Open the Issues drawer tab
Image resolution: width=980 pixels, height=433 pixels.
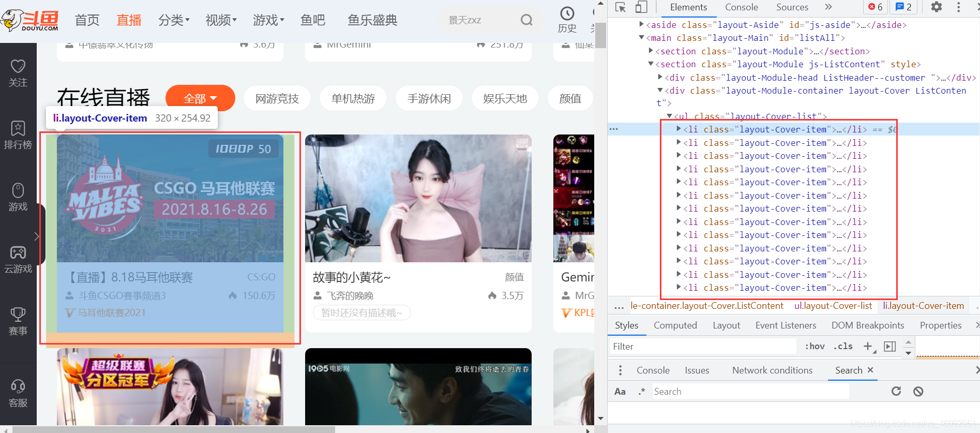click(x=697, y=370)
